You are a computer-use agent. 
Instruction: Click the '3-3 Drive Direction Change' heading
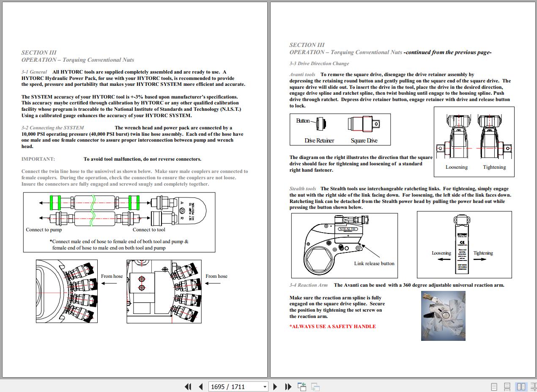pos(319,63)
